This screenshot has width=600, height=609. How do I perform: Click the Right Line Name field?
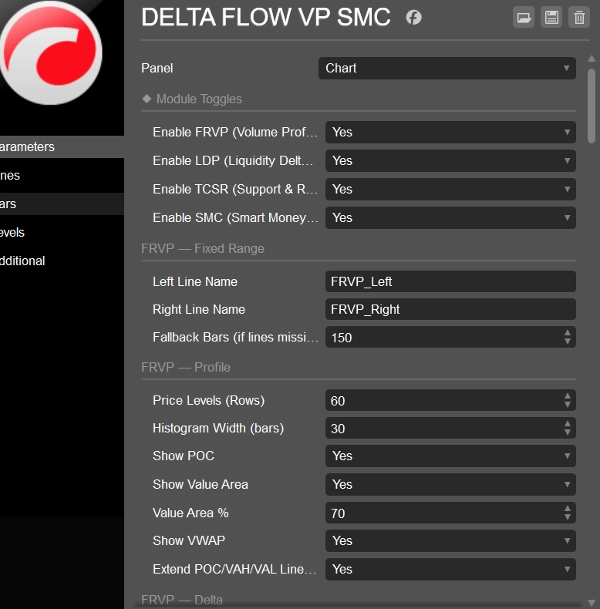click(x=450, y=309)
